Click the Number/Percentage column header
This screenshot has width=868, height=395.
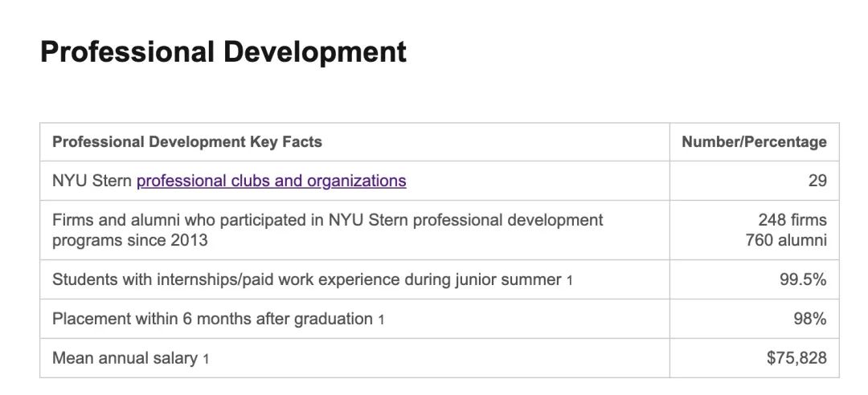[753, 142]
